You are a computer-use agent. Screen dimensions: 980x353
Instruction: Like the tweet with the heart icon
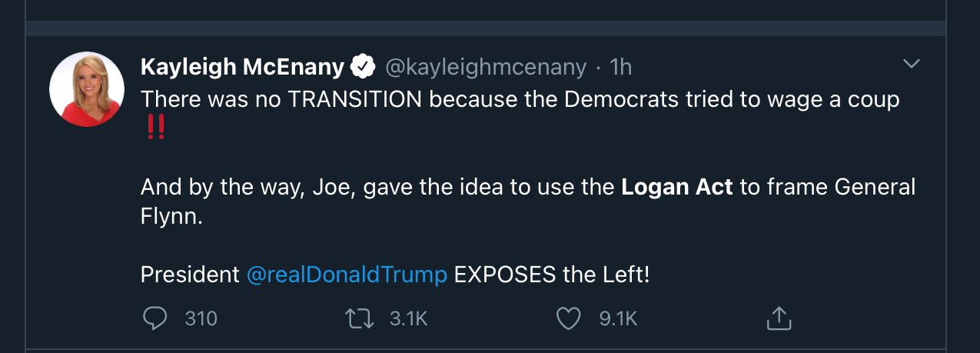[568, 318]
